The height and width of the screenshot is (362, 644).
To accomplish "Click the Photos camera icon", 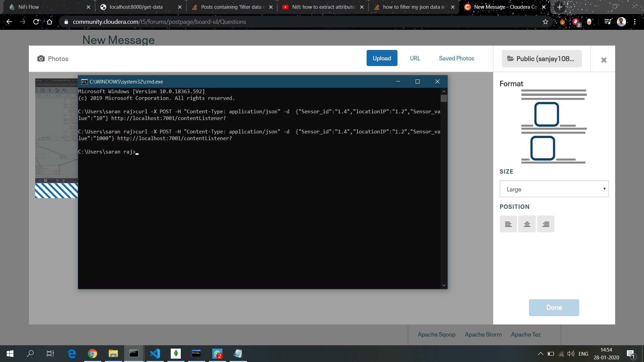I will [x=41, y=58].
